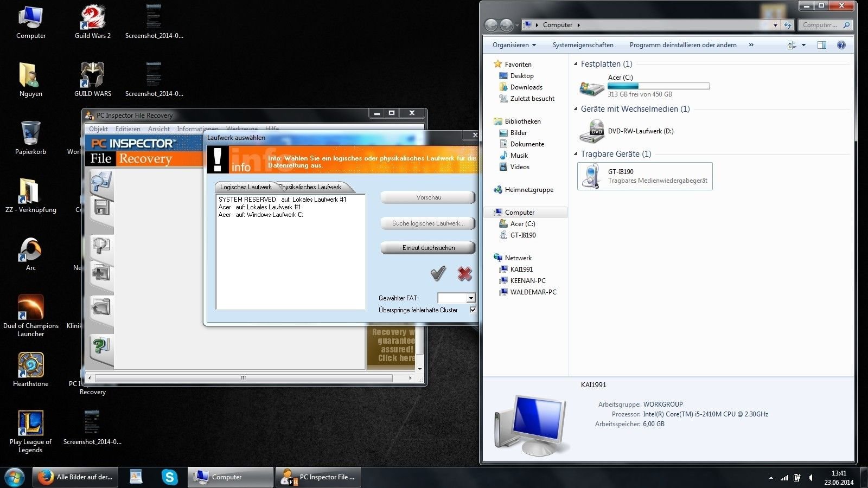The height and width of the screenshot is (488, 868).
Task: Click the folder back arrow icon in PC Inspector sidebar
Action: tap(101, 307)
